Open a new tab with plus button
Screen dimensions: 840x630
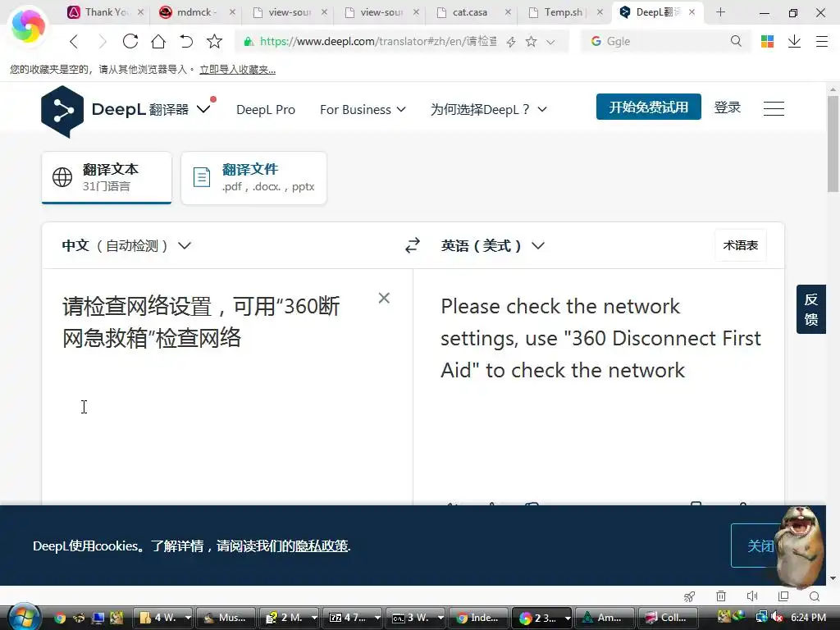(720, 11)
